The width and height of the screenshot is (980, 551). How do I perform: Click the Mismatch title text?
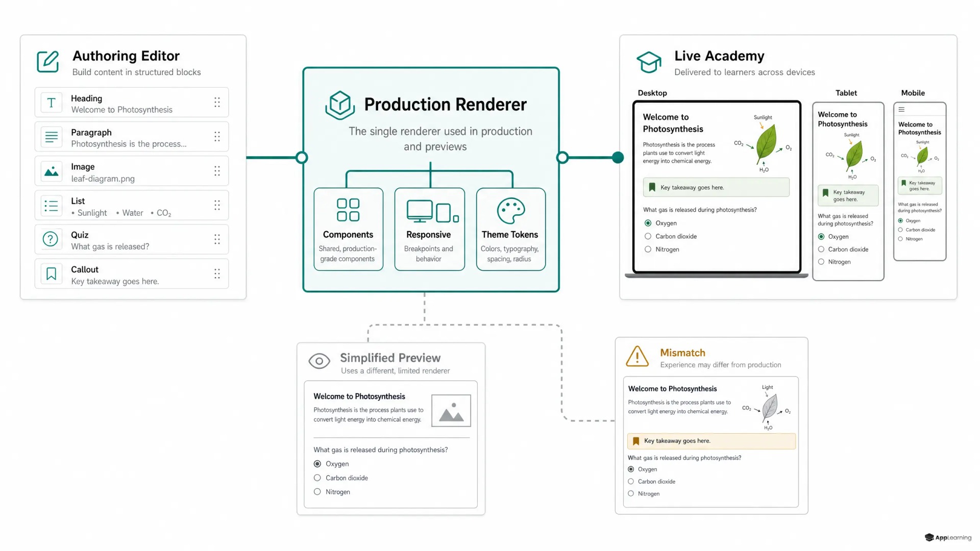pos(682,353)
